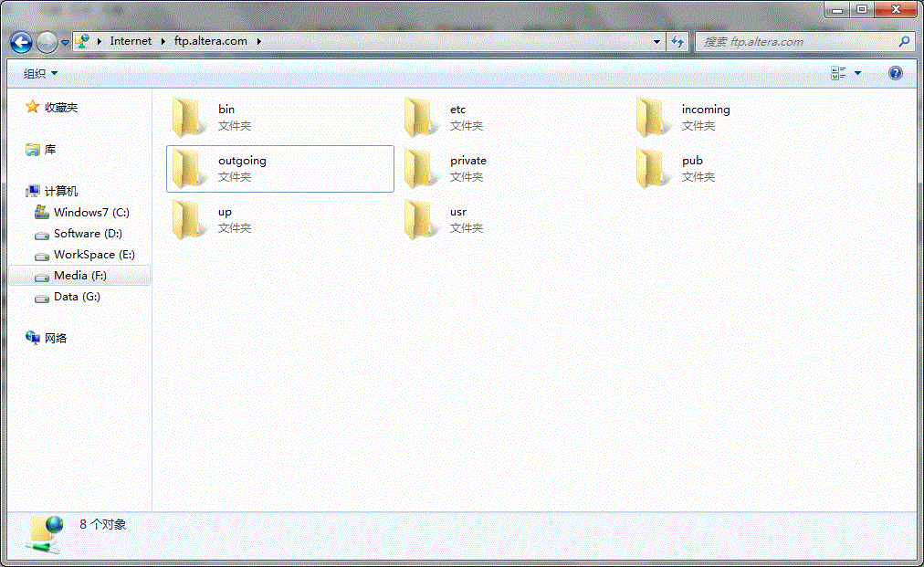
Task: Open Media (F:) drive
Action: [x=80, y=275]
